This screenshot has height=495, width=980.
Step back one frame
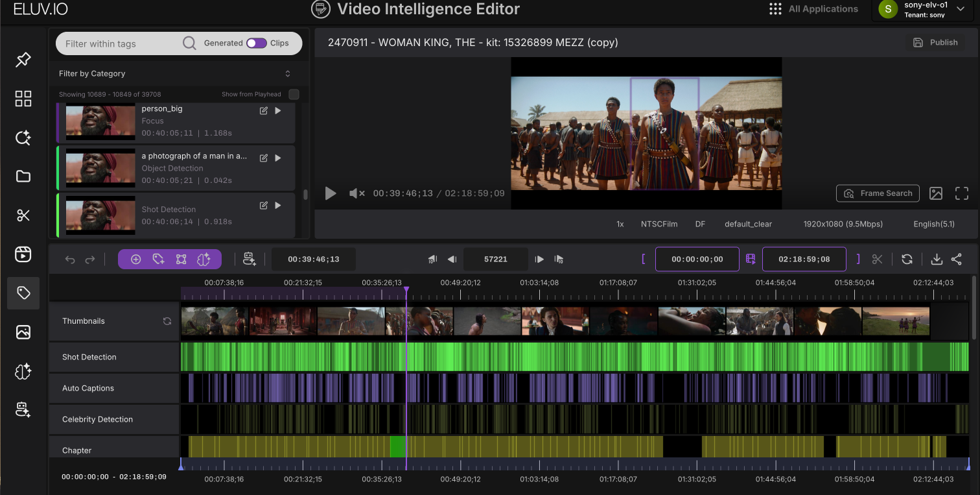452,260
